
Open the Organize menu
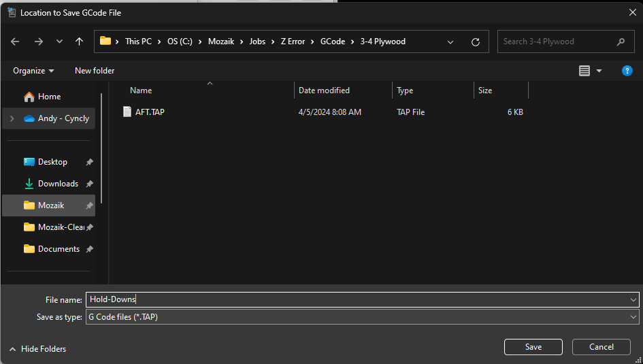tap(32, 71)
